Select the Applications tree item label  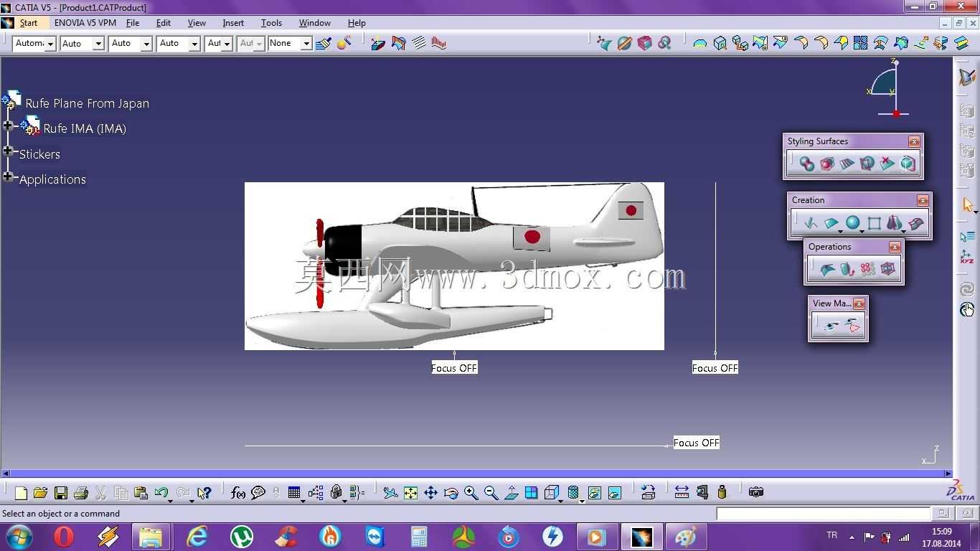click(52, 179)
